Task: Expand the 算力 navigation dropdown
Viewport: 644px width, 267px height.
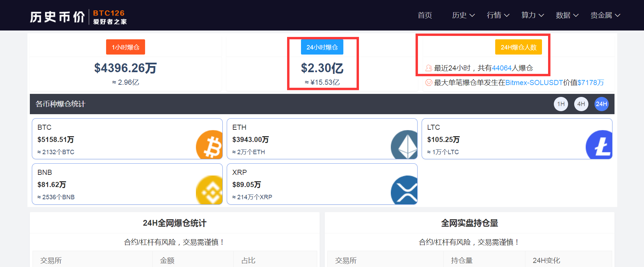Action: [x=532, y=15]
